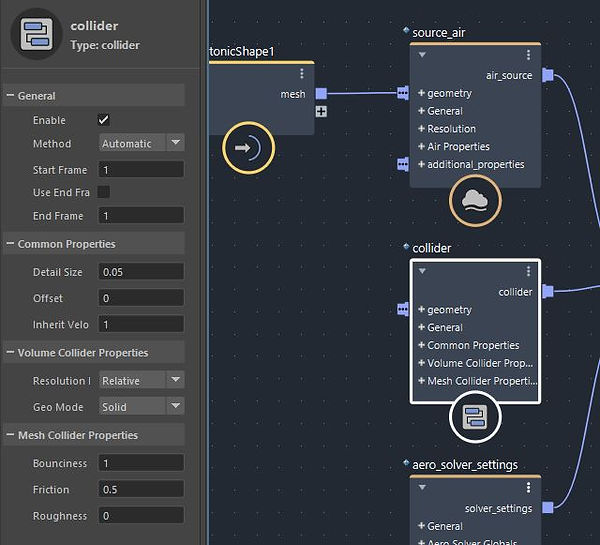Expand additional_properties in source_air node
600x545 pixels.
point(421,164)
